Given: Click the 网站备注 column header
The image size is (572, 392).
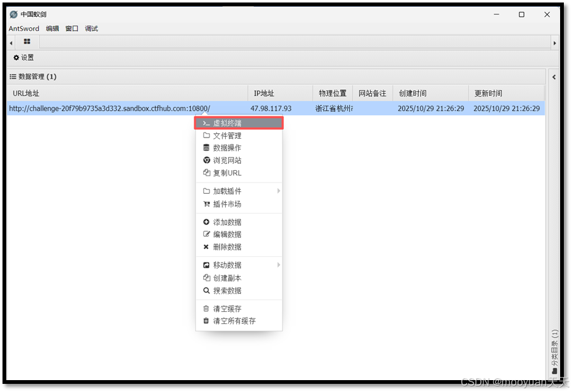Looking at the screenshot, I should pos(373,93).
